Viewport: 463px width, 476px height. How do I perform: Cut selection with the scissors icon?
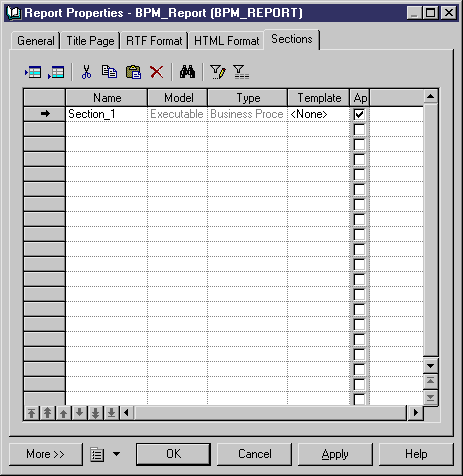pyautogui.click(x=86, y=72)
